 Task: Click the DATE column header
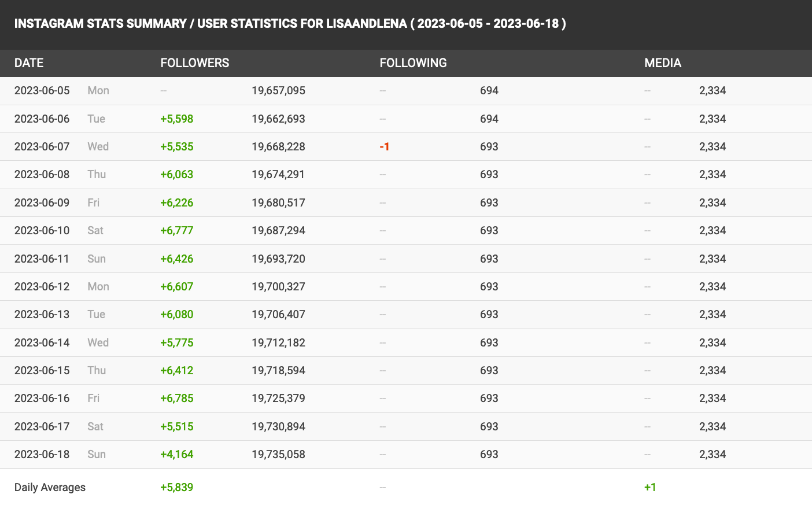29,63
